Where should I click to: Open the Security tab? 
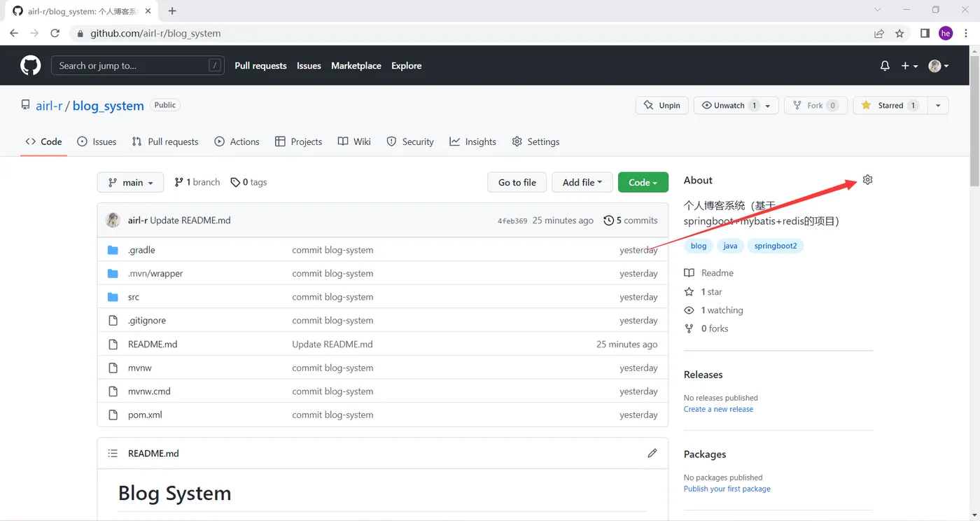(x=411, y=141)
